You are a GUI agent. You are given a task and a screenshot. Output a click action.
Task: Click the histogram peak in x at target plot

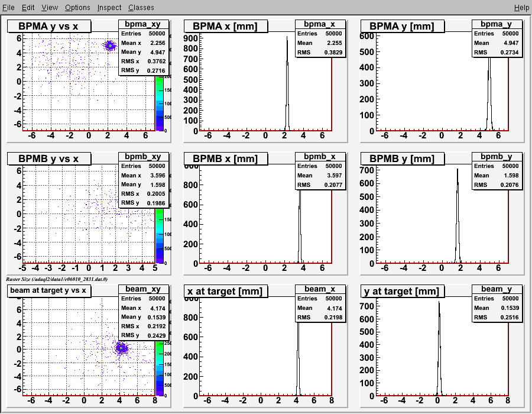(298, 359)
